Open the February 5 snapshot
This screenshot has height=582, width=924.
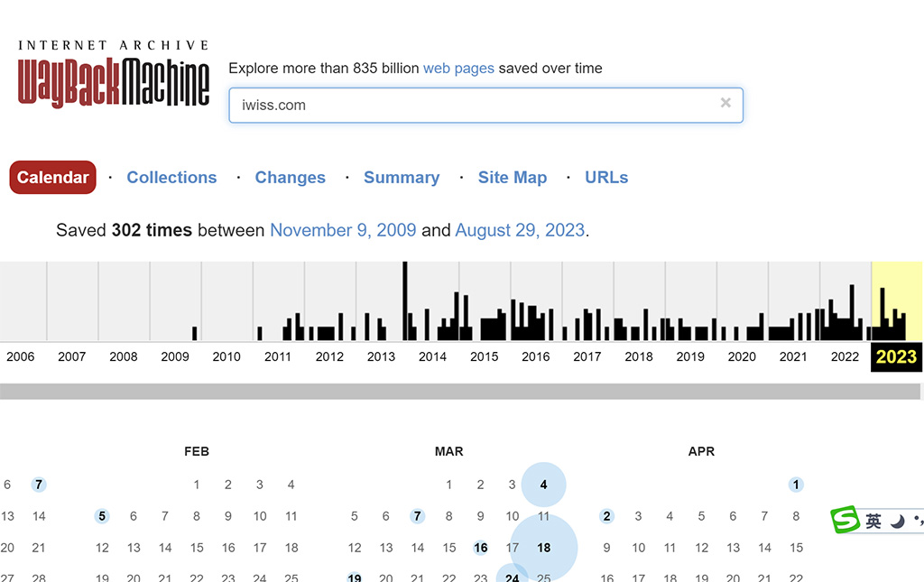coord(102,516)
